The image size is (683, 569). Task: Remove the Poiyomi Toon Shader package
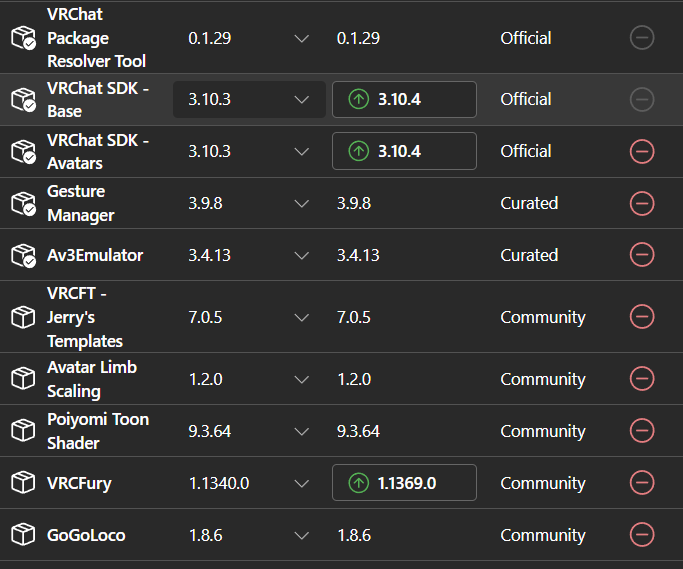tap(642, 431)
